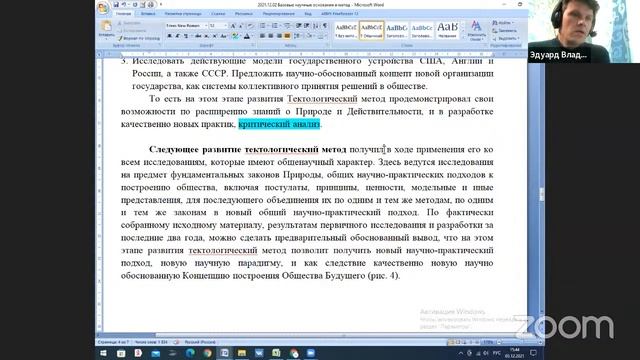Open font size dropdown
This screenshot has width=640, height=360.
[x=225, y=26]
